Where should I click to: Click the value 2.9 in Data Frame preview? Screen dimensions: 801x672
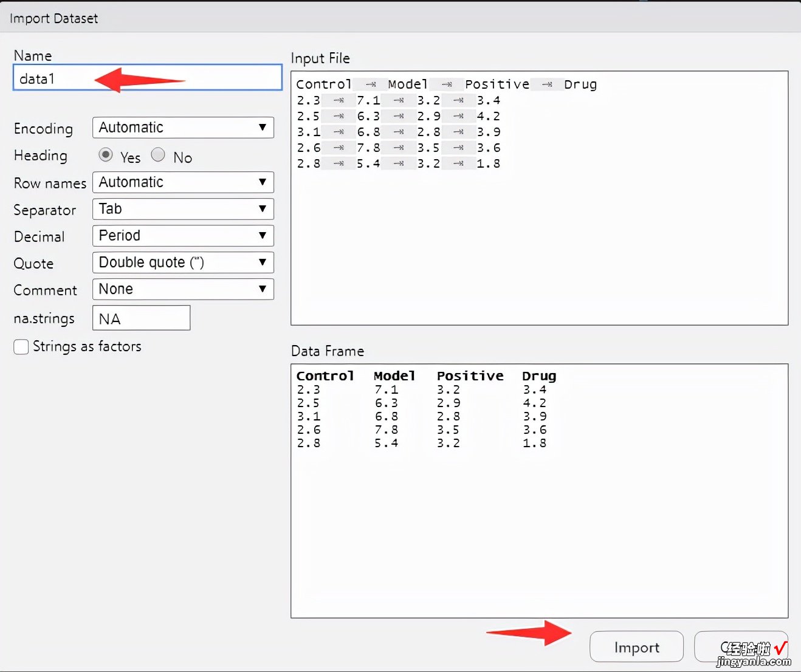coord(449,403)
